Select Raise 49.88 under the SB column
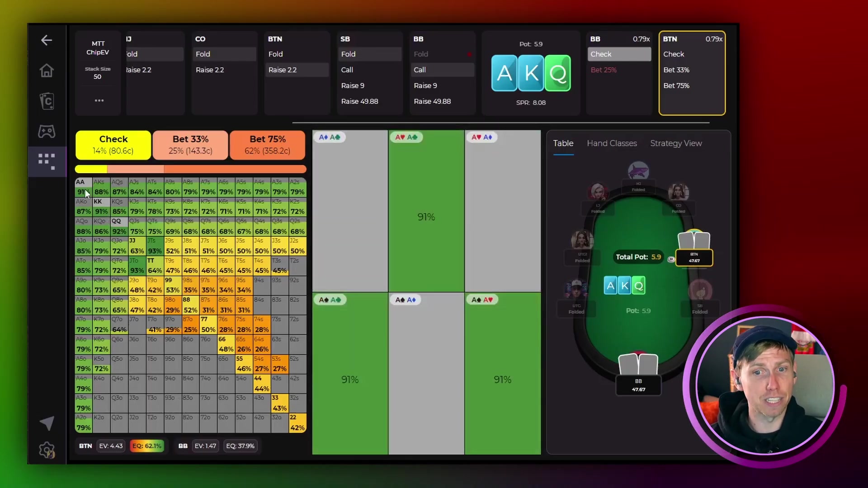Image resolution: width=868 pixels, height=488 pixels. click(x=370, y=102)
